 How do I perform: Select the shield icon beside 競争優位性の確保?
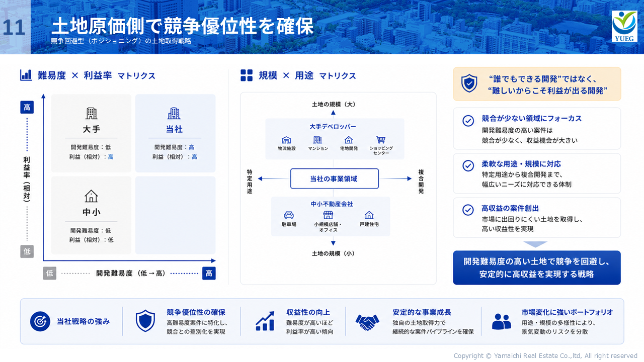pos(145,321)
